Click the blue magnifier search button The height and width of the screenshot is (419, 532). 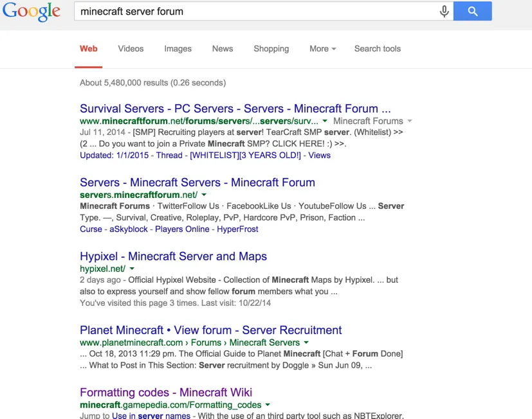(x=473, y=11)
